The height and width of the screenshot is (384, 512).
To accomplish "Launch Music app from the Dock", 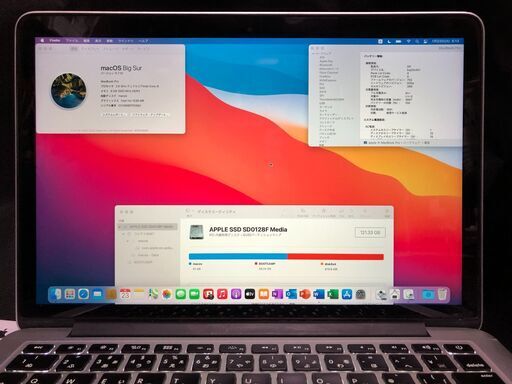I will pyautogui.click(x=222, y=294).
